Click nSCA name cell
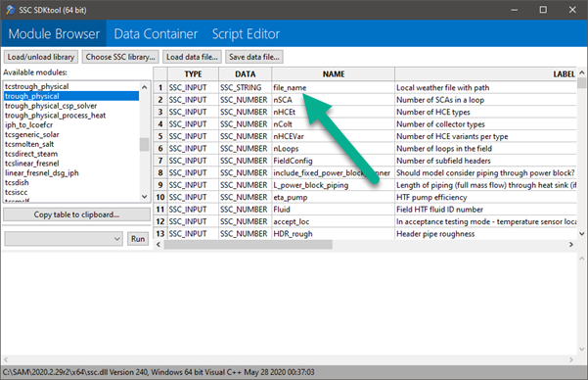The height and width of the screenshot is (380, 588). 333,100
